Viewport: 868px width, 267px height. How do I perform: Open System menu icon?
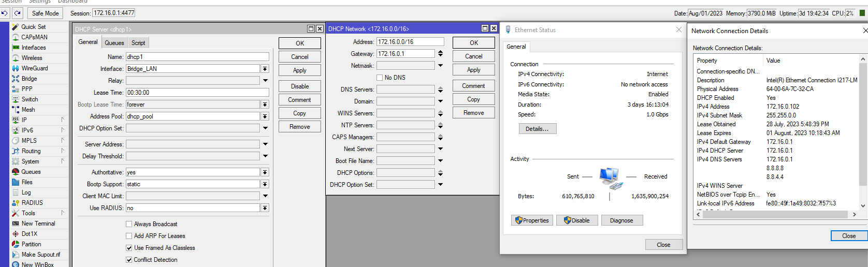(16, 161)
